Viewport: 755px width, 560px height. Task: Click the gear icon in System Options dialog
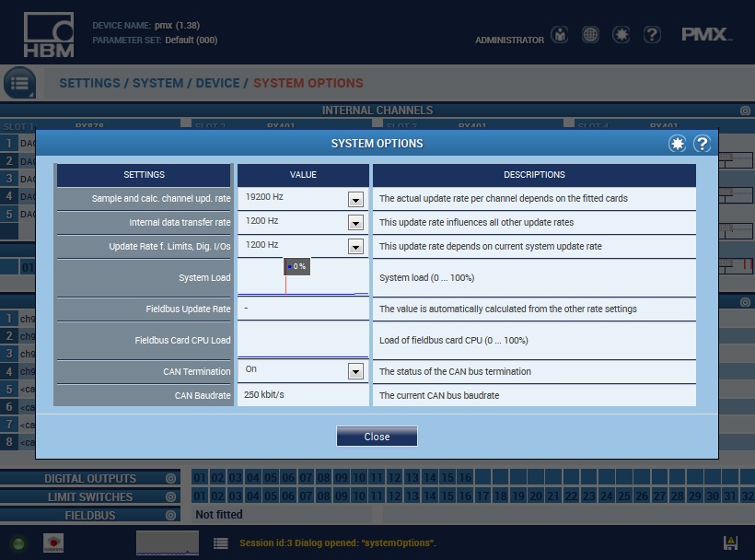tap(677, 144)
